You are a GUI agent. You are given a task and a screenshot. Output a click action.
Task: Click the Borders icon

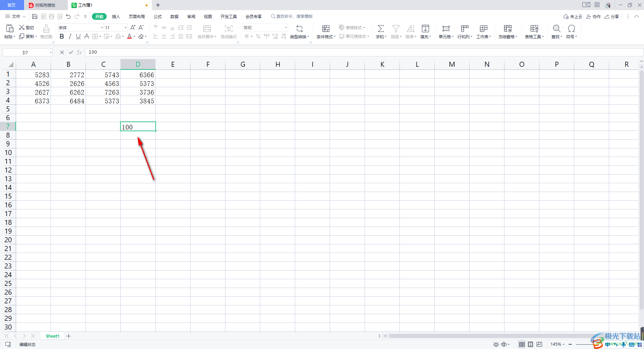[x=95, y=36]
